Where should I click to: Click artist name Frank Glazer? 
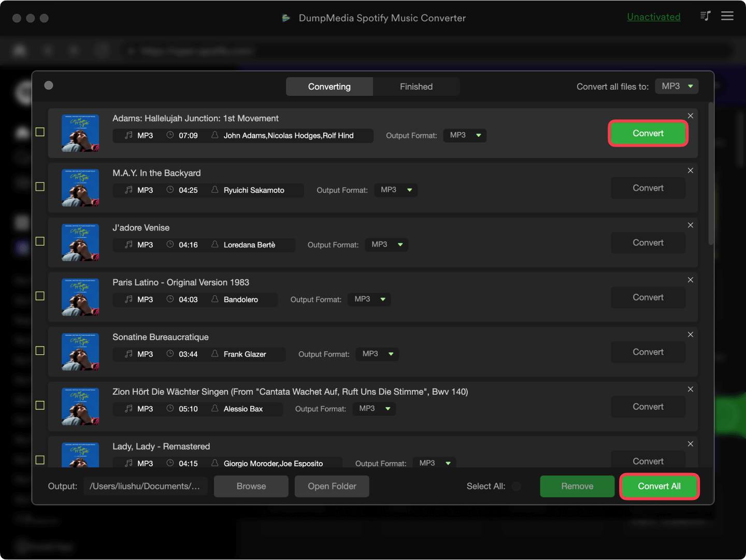(245, 354)
